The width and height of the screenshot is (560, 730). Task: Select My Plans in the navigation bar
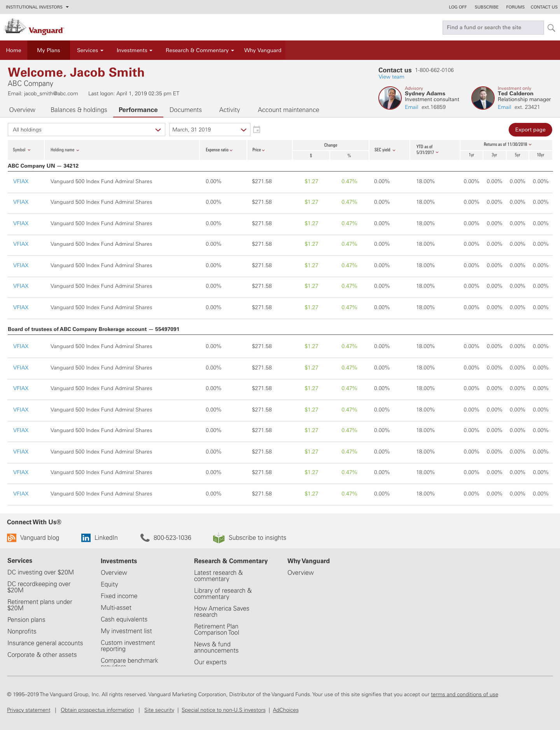pyautogui.click(x=49, y=50)
